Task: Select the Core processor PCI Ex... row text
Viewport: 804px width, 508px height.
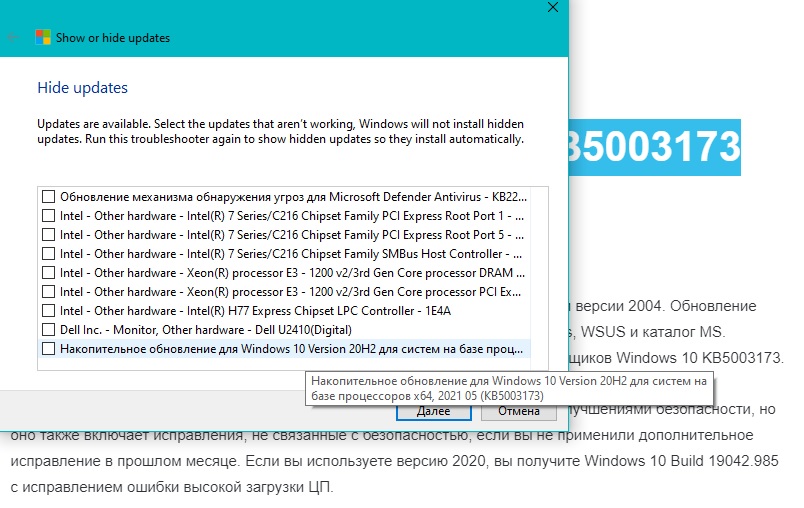Action: coord(290,292)
